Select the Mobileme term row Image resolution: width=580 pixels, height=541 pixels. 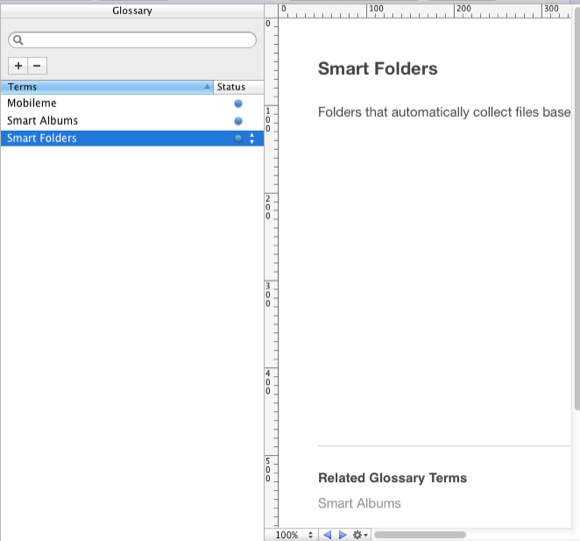point(132,103)
